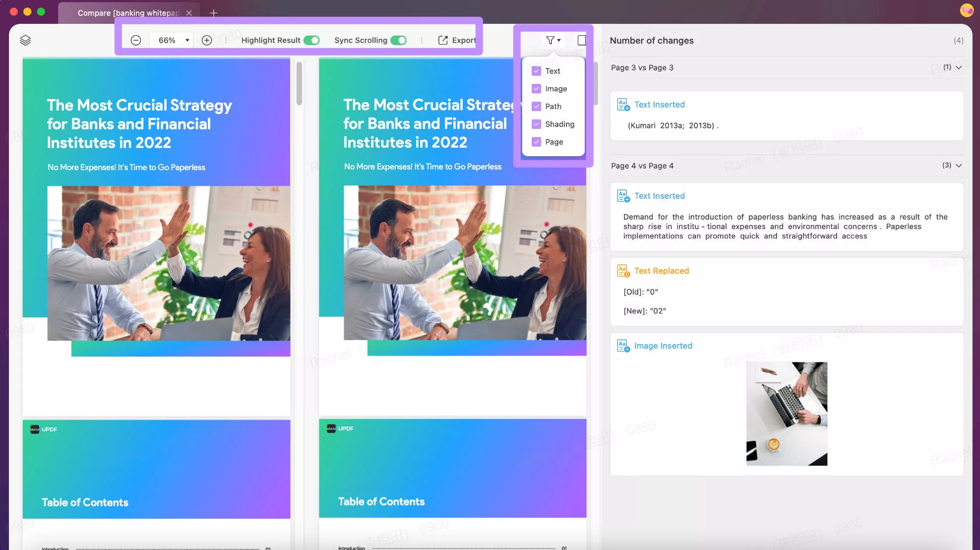Zoom in with the plus icon
This screenshot has height=550, width=980.
click(x=207, y=40)
